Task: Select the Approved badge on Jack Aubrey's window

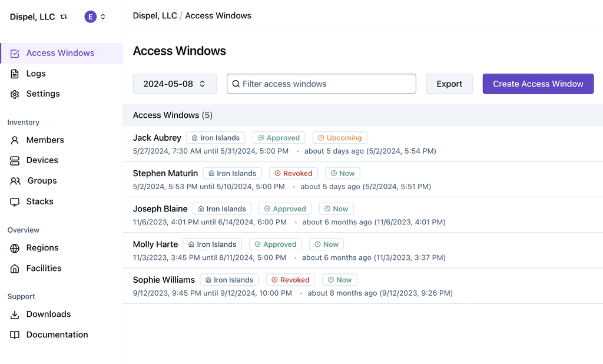Action: coord(279,137)
